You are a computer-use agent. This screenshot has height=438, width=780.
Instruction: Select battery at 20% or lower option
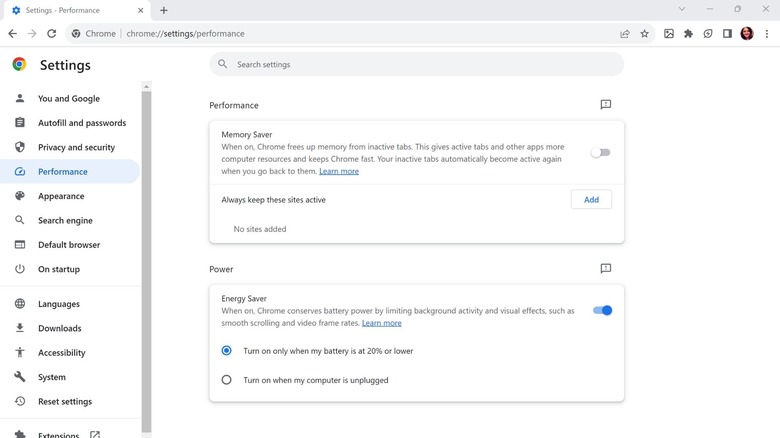[227, 351]
